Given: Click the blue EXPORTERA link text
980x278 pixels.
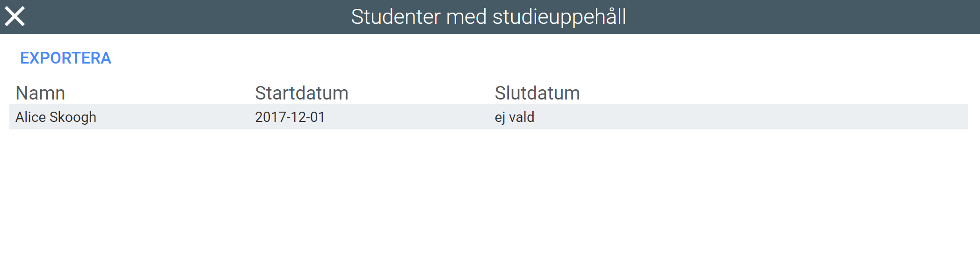Looking at the screenshot, I should 65,58.
